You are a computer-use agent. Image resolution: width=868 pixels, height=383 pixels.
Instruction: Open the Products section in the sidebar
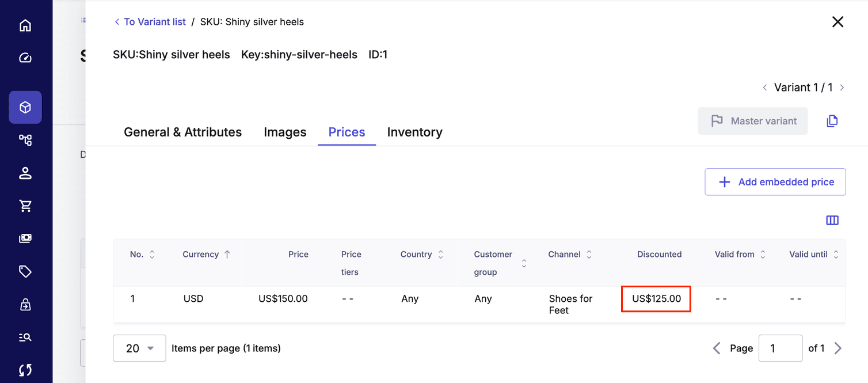25,107
